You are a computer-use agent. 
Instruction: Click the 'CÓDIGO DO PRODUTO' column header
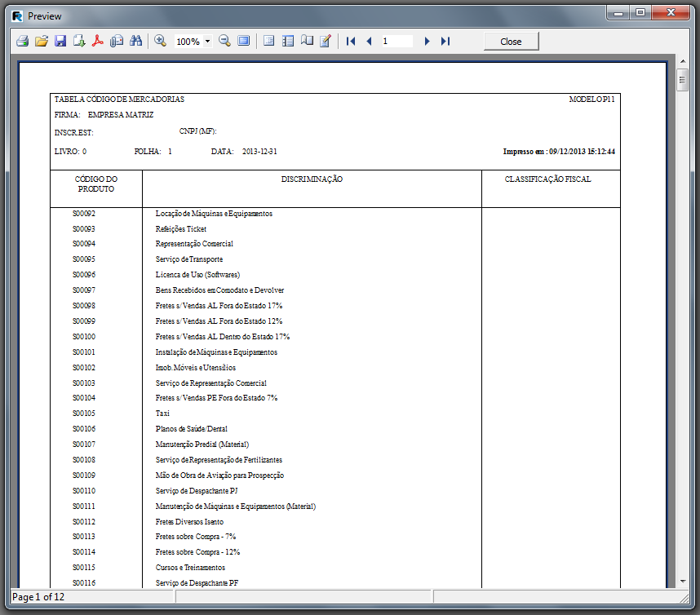[96, 184]
